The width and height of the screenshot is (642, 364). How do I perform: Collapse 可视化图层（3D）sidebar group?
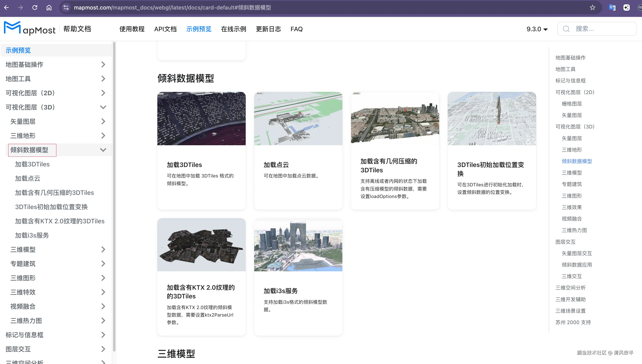(x=103, y=107)
